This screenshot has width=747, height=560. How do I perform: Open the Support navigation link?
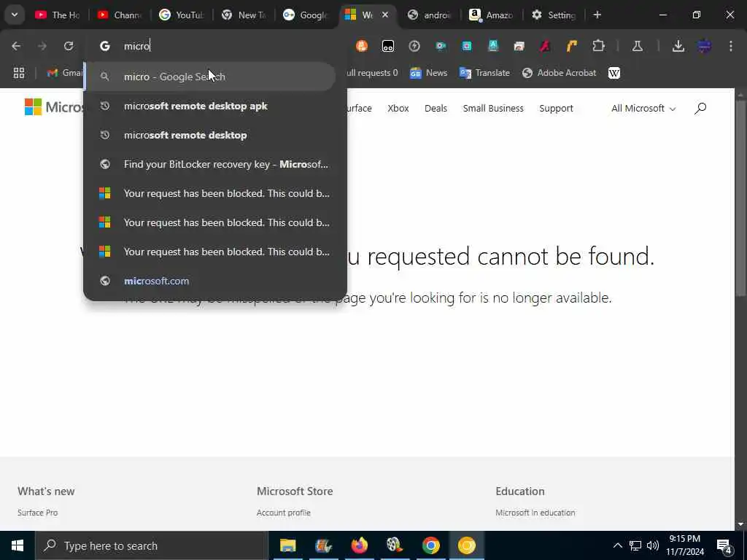(556, 108)
